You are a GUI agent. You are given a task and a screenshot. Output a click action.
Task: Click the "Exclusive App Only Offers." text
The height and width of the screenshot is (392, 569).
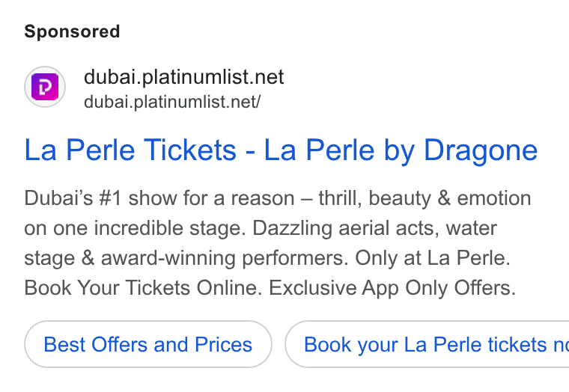tap(392, 288)
